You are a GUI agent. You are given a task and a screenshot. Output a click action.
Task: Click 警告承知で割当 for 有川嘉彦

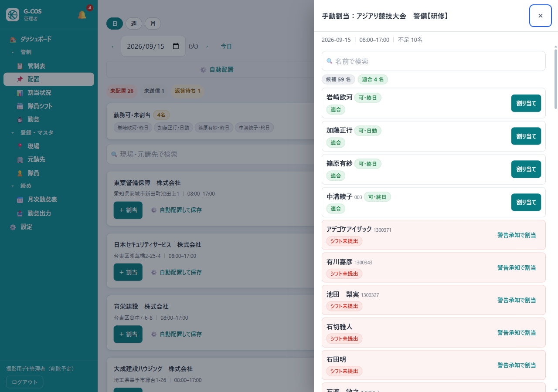coord(517,267)
